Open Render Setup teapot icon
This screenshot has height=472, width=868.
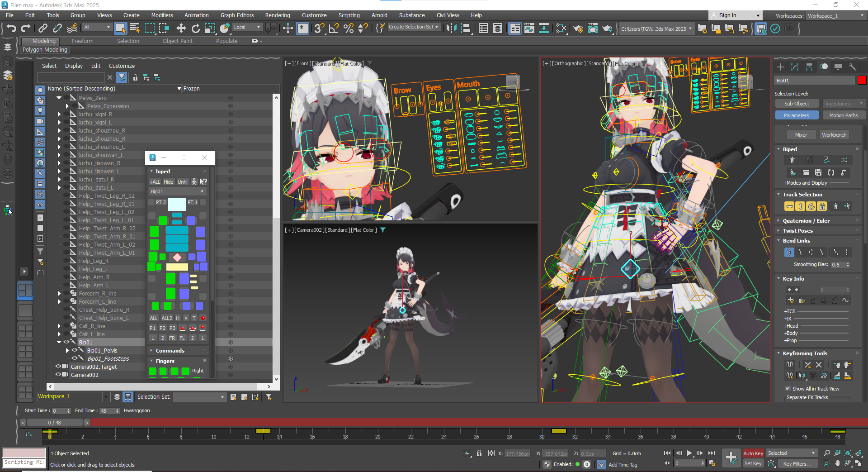pos(578,29)
